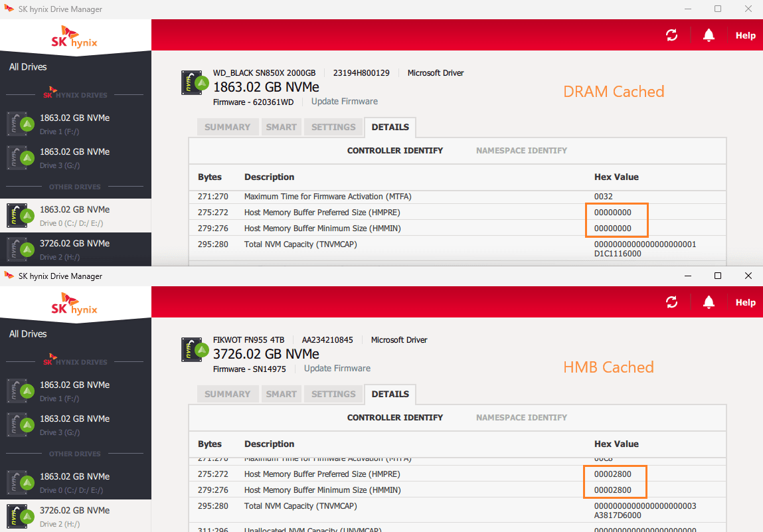Select TNVMCAP row in bottom window
The height and width of the screenshot is (532, 763).
pos(458,511)
